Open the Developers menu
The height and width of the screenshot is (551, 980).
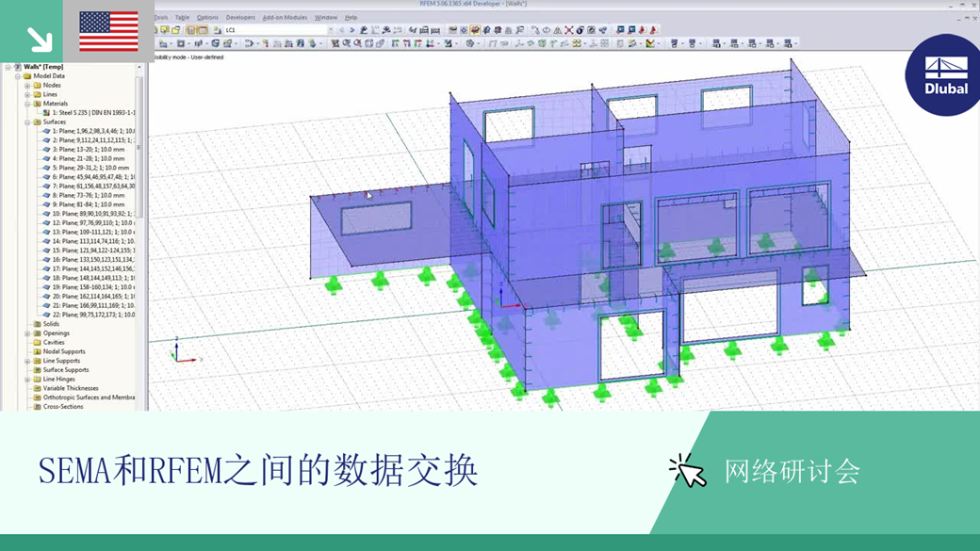point(240,18)
